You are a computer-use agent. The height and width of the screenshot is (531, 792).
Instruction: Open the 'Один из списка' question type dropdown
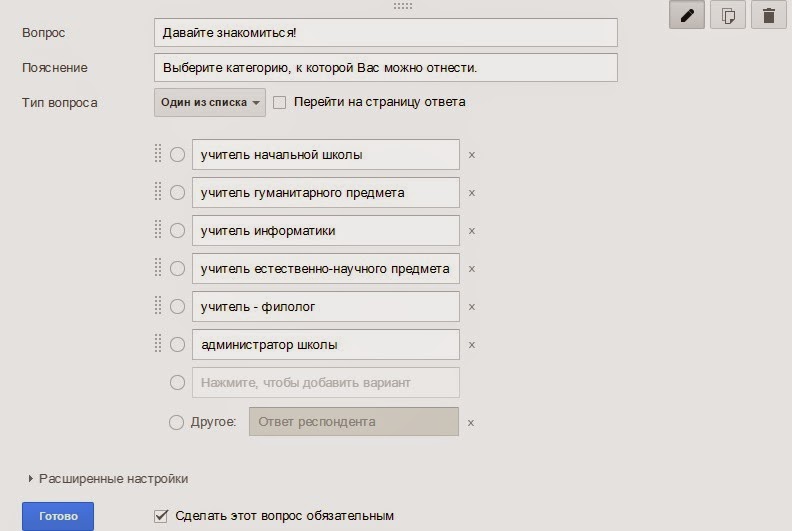(210, 102)
